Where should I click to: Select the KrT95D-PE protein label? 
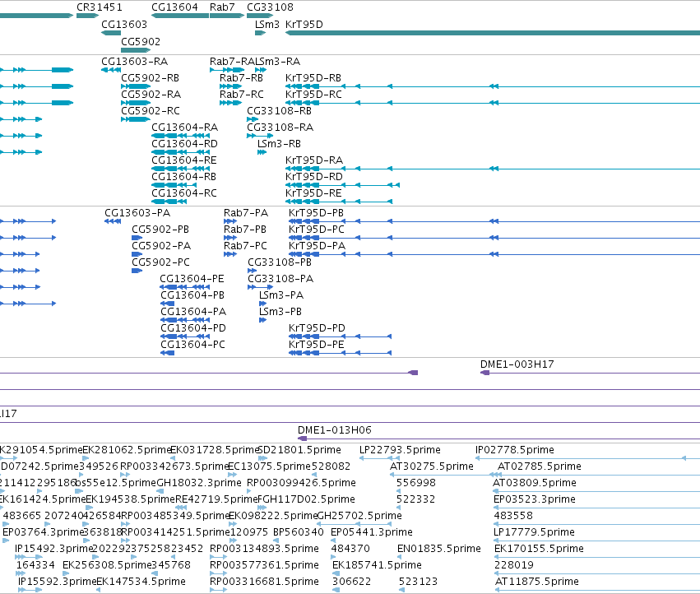pos(317,346)
